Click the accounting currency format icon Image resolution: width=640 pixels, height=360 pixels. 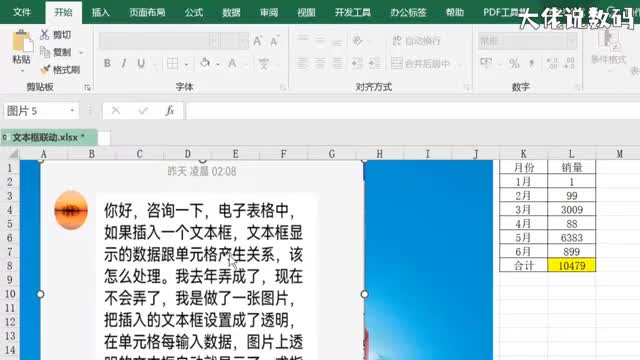coord(486,63)
